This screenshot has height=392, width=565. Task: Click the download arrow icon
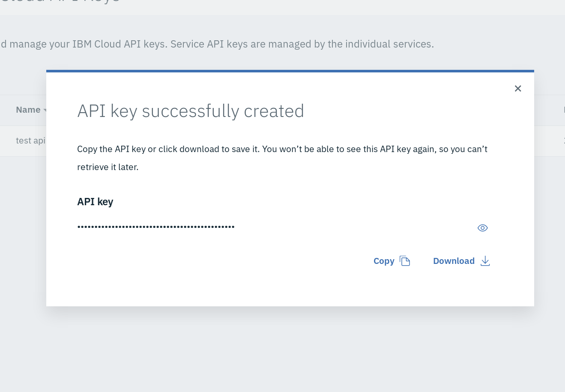tap(485, 261)
